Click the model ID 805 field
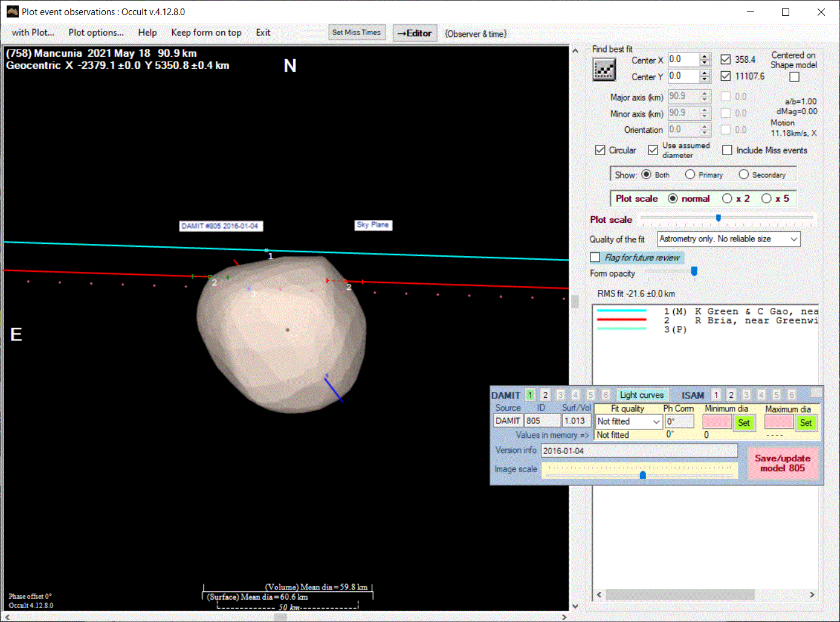Viewport: 840px width, 622px height. (x=543, y=421)
